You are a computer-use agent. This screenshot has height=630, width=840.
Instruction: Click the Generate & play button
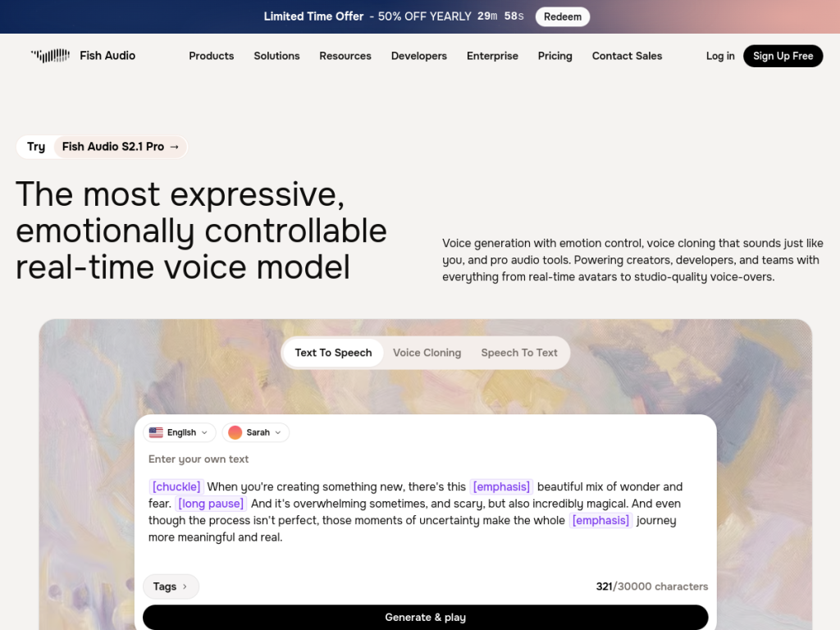coord(426,617)
